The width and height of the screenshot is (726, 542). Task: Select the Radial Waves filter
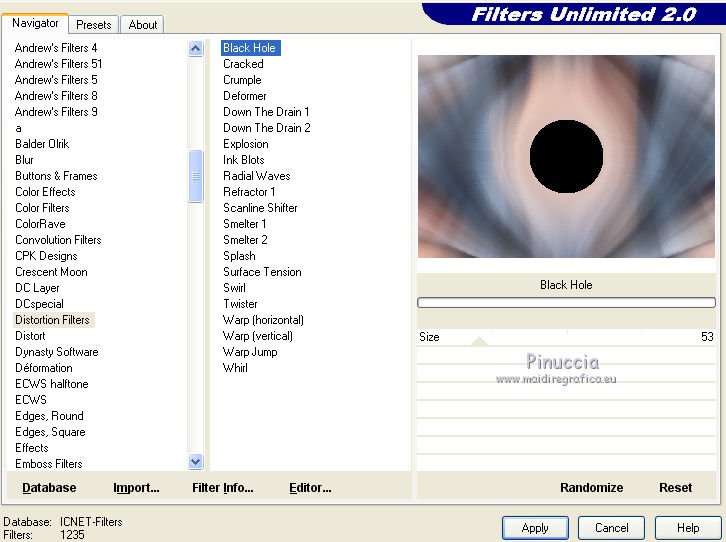[x=257, y=176]
